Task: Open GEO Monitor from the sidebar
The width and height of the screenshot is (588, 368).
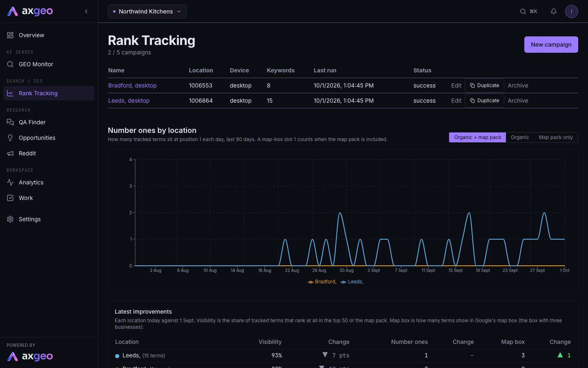Action: pyautogui.click(x=49, y=64)
